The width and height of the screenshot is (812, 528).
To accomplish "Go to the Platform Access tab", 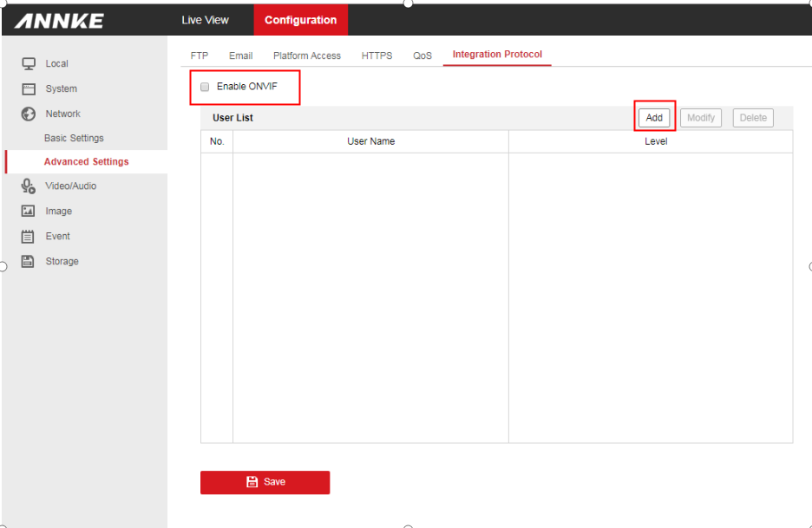I will tap(307, 55).
